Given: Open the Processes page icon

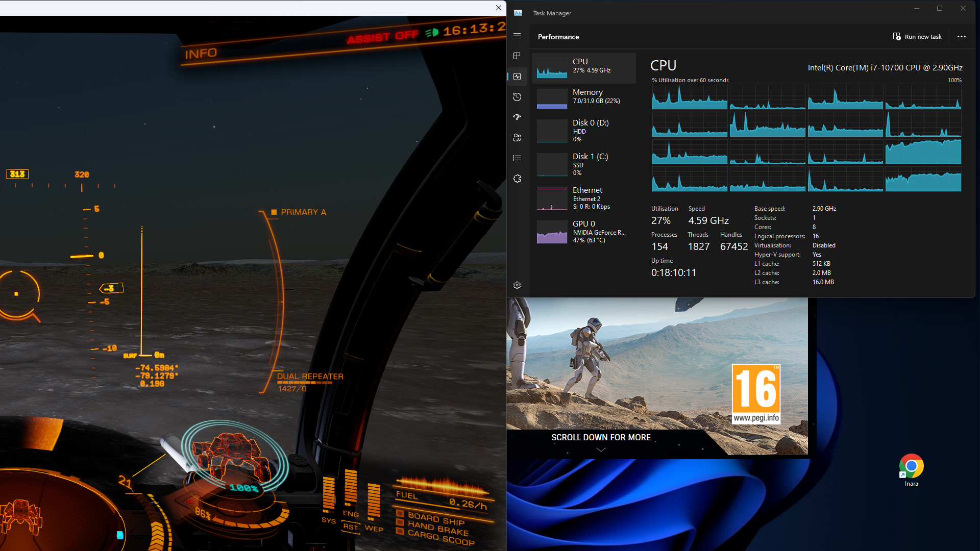Looking at the screenshot, I should [517, 56].
